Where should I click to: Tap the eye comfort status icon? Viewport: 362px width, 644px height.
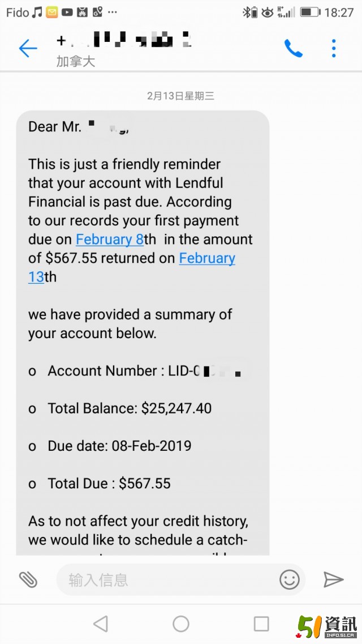tap(268, 12)
